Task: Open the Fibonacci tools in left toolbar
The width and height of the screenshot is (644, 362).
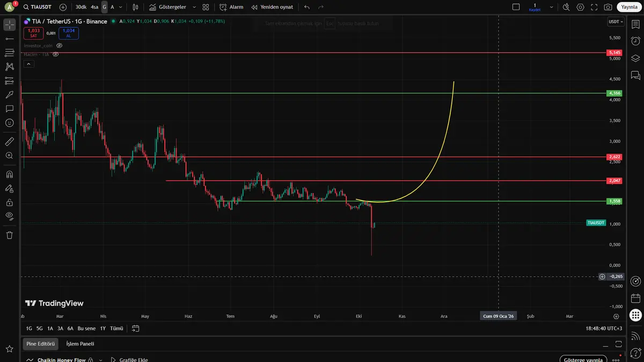Action: click(x=9, y=53)
